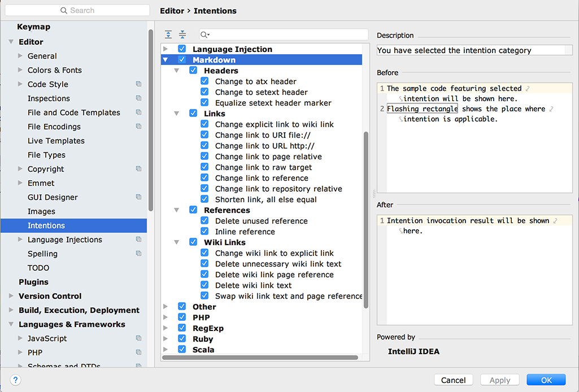The height and width of the screenshot is (392, 579).
Task: Uncheck Delete unused reference intention
Action: (204, 220)
